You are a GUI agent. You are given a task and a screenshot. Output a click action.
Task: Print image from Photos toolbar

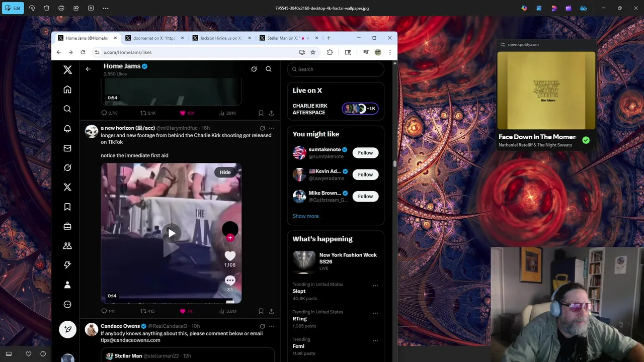tap(61, 8)
